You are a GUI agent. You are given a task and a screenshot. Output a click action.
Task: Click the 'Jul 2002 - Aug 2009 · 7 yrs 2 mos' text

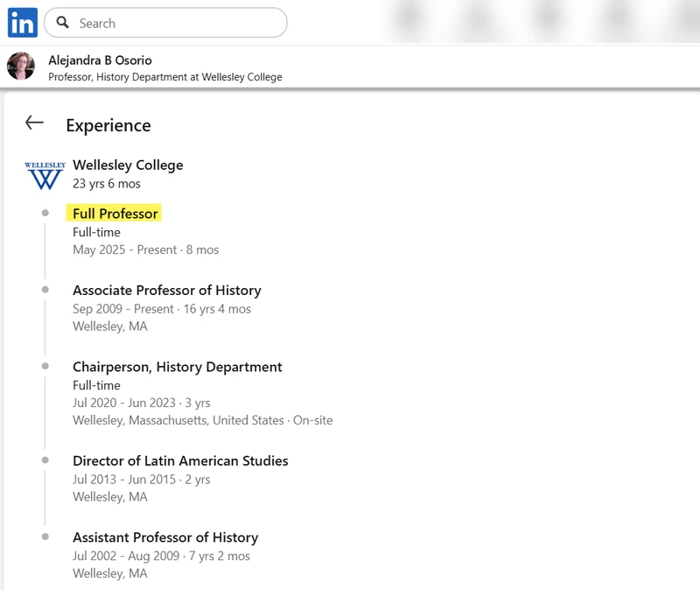click(162, 556)
